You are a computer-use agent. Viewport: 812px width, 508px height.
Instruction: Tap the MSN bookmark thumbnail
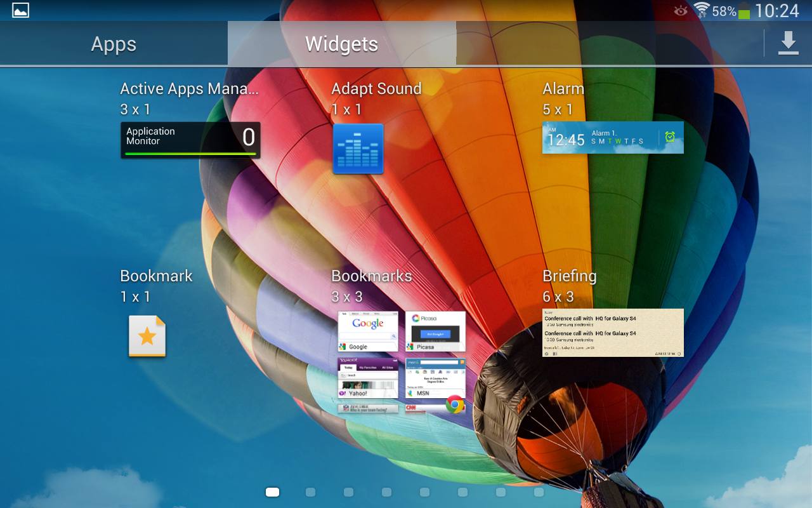point(435,378)
